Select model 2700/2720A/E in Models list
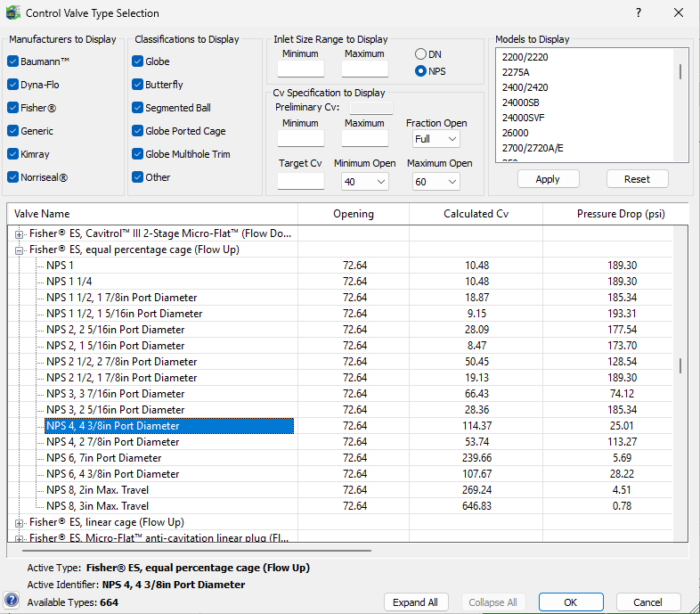The width and height of the screenshot is (700, 614). click(x=533, y=148)
